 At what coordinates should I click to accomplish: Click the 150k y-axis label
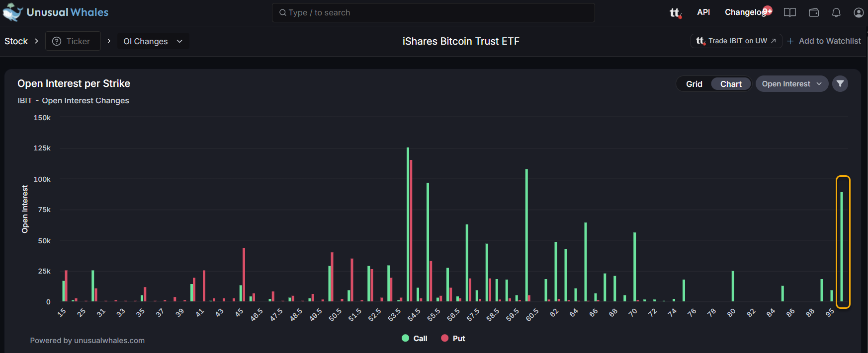42,118
